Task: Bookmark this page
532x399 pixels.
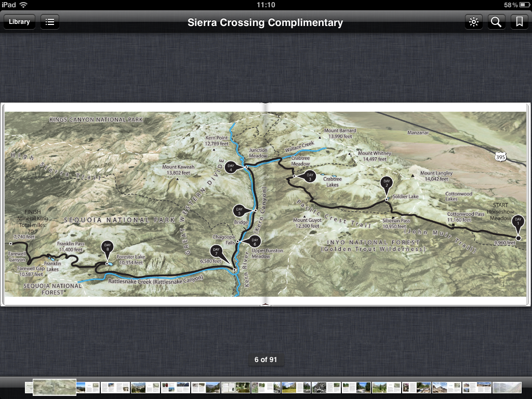Action: tap(519, 22)
